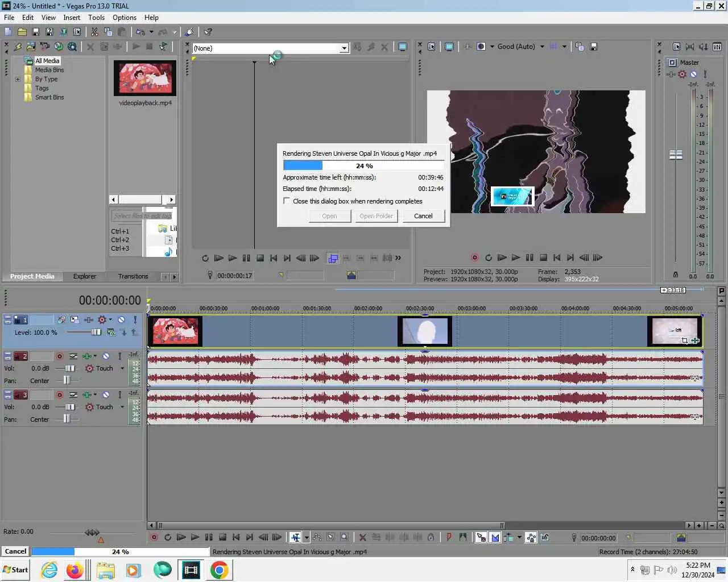Toggle Auto Ripple in the timeline toolbar
728x582 pixels.
tap(508, 537)
